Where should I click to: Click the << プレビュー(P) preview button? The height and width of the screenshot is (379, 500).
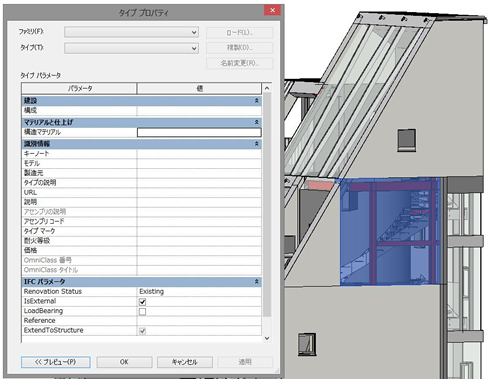pos(56,362)
